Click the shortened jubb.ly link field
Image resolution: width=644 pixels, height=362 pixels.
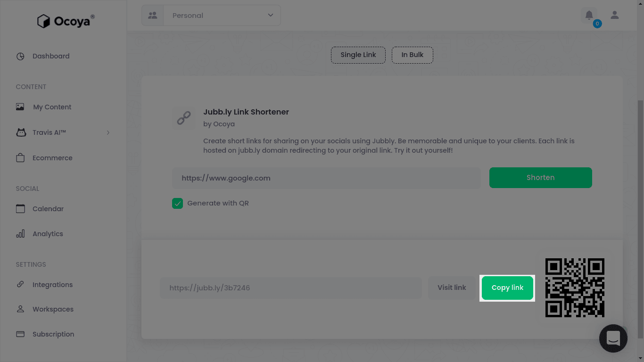point(291,288)
